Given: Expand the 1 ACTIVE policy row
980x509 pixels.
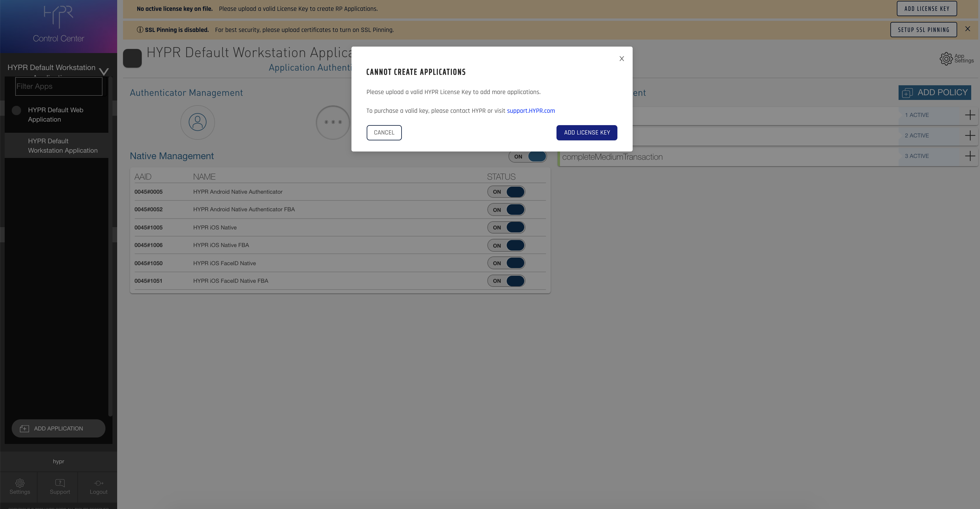Looking at the screenshot, I should (x=970, y=115).
